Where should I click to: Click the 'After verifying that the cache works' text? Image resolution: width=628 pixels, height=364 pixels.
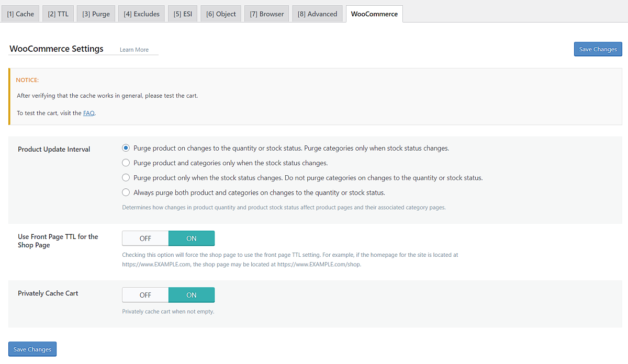pos(107,96)
